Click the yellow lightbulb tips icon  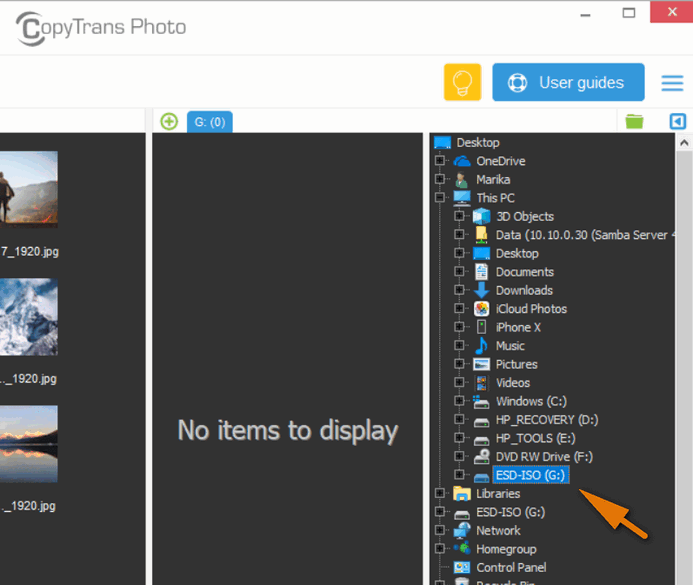[462, 82]
